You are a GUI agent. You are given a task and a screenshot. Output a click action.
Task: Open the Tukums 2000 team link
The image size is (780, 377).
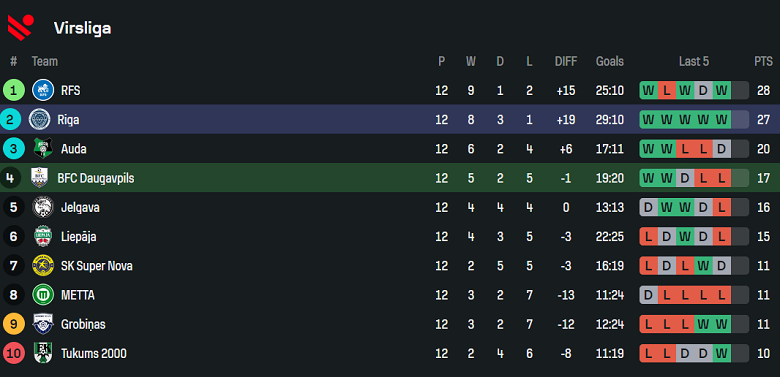click(94, 354)
